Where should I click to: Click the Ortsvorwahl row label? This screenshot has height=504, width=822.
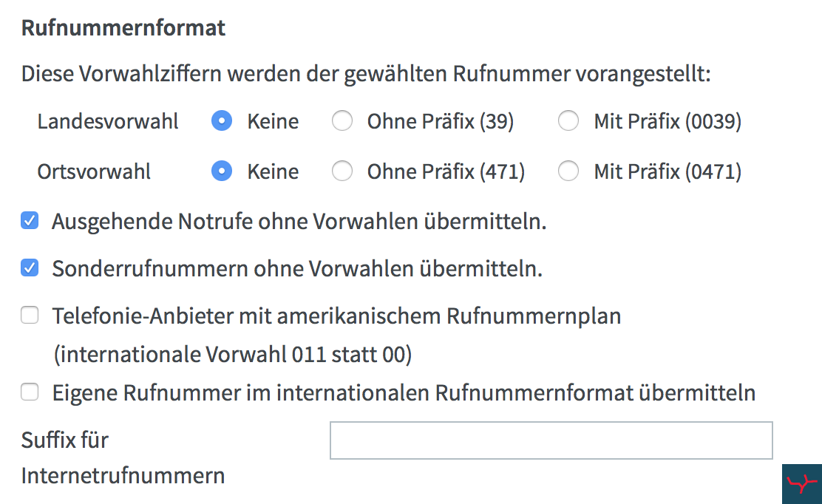coord(94,171)
